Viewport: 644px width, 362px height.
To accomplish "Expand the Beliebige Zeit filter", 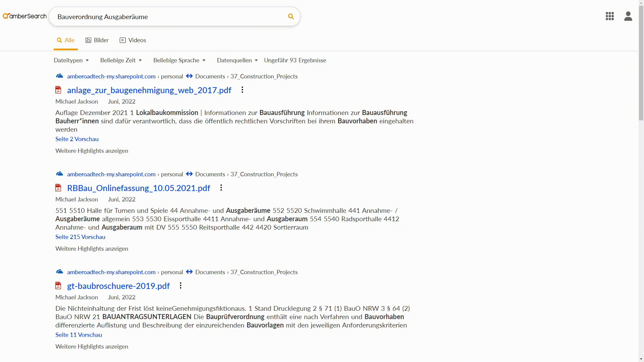I will point(121,60).
